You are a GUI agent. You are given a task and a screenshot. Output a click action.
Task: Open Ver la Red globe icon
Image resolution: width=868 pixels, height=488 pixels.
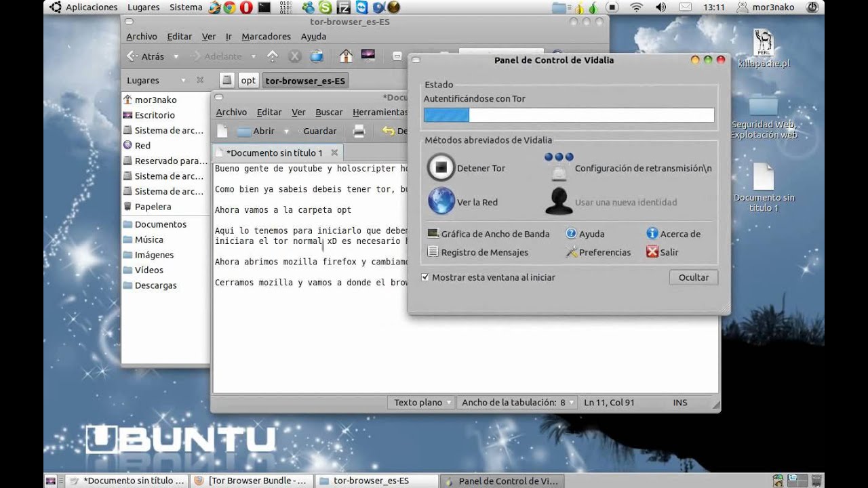(441, 201)
